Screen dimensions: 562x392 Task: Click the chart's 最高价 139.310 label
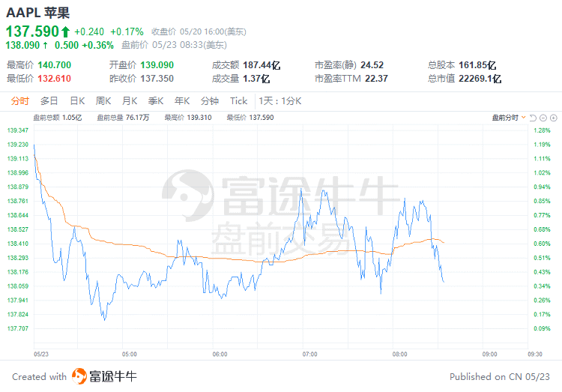point(188,118)
